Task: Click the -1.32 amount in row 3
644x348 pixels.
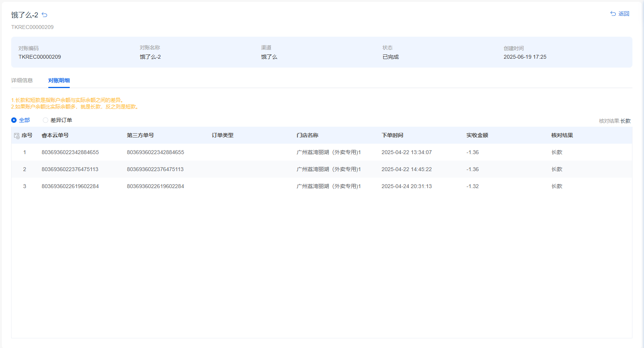Action: point(473,186)
